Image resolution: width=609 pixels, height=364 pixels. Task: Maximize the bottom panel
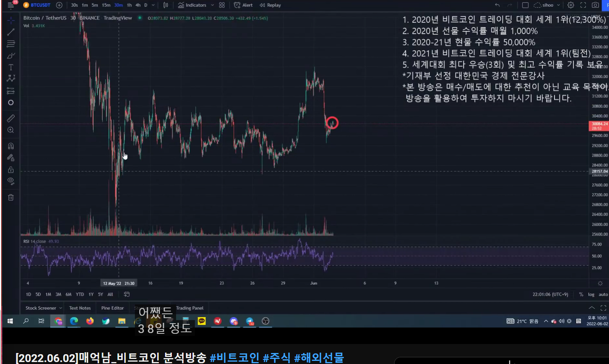(604, 308)
